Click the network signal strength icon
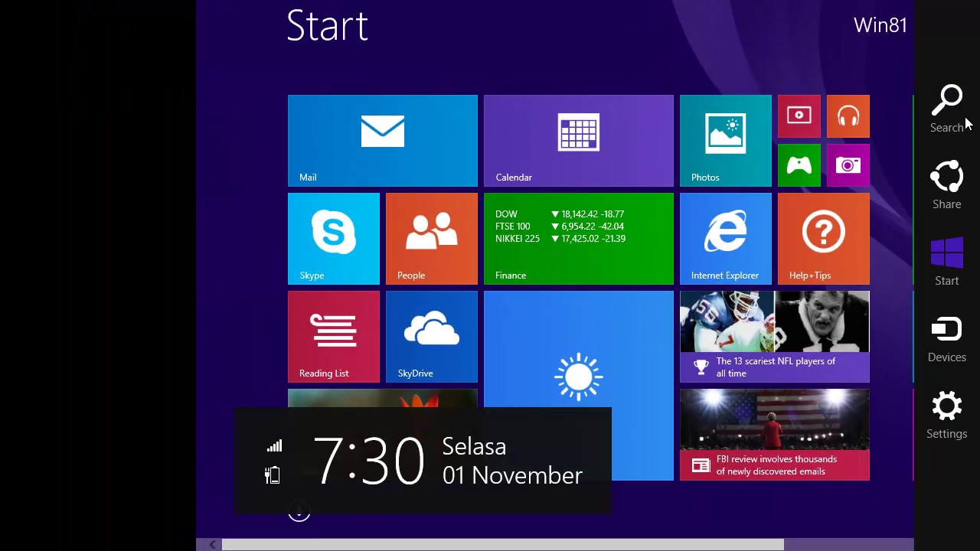The height and width of the screenshot is (551, 980). click(274, 446)
